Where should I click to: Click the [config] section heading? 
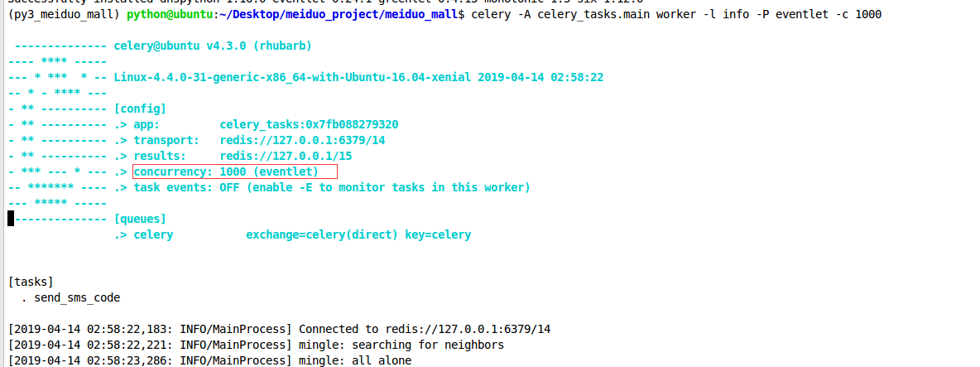[x=140, y=109]
